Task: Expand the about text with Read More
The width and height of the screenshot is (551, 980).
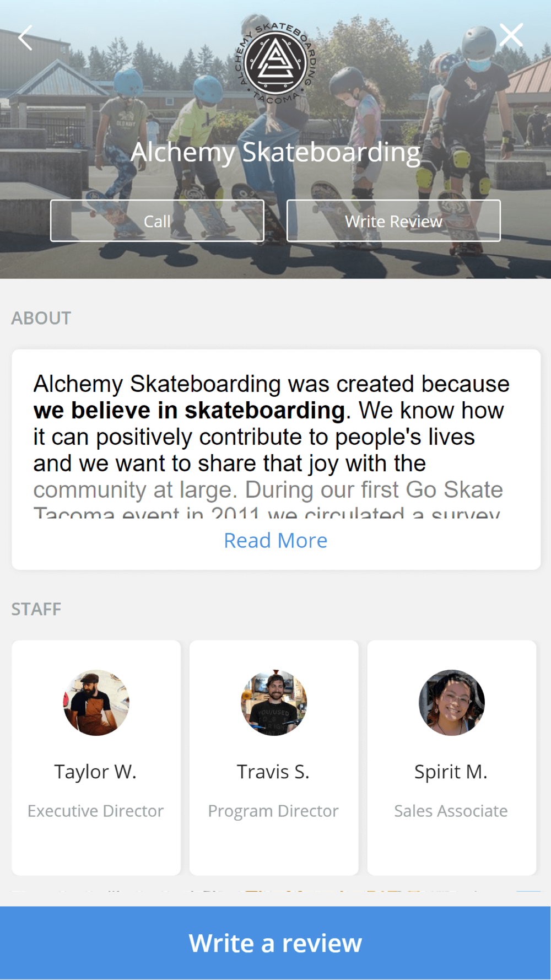Action: 275,540
